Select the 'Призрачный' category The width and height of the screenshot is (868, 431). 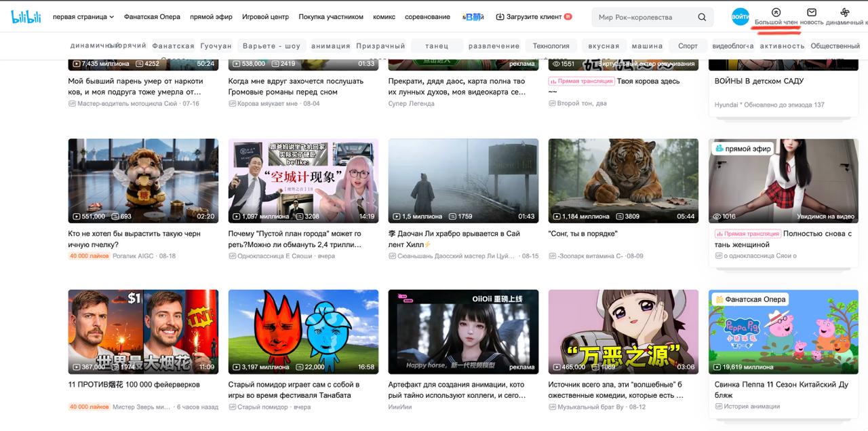(380, 46)
